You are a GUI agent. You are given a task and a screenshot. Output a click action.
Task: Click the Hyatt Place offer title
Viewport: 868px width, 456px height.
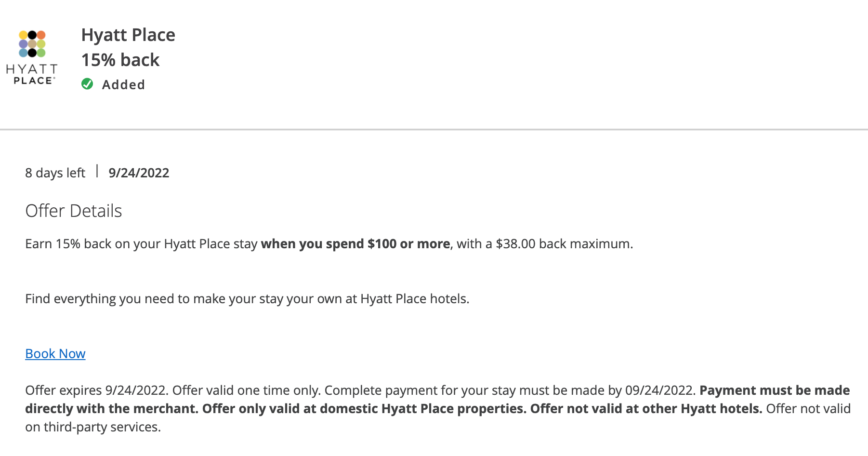click(128, 35)
